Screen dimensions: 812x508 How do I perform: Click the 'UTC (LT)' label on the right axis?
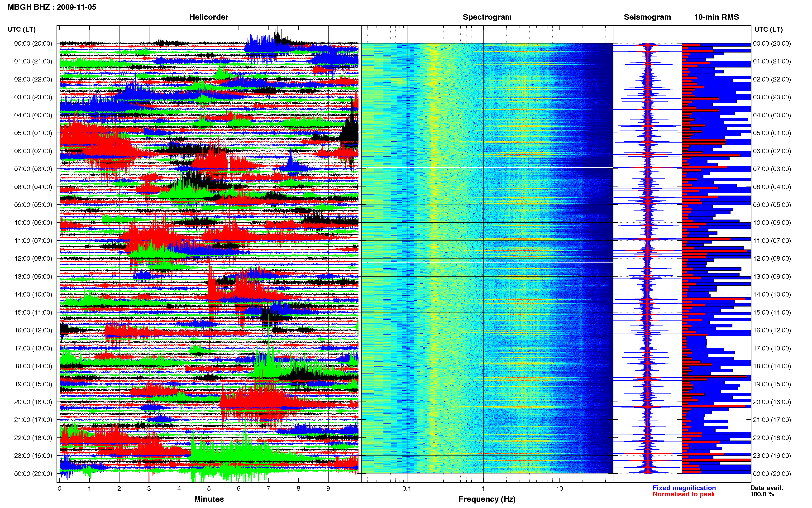click(768, 29)
